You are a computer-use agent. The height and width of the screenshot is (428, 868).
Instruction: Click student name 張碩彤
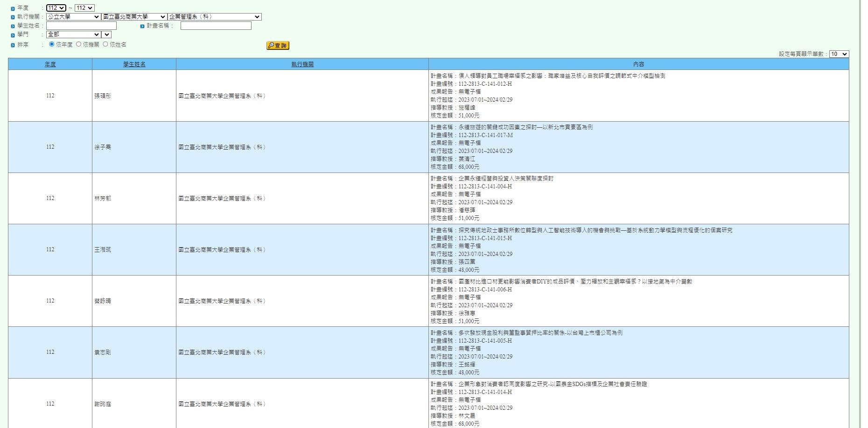click(x=103, y=96)
